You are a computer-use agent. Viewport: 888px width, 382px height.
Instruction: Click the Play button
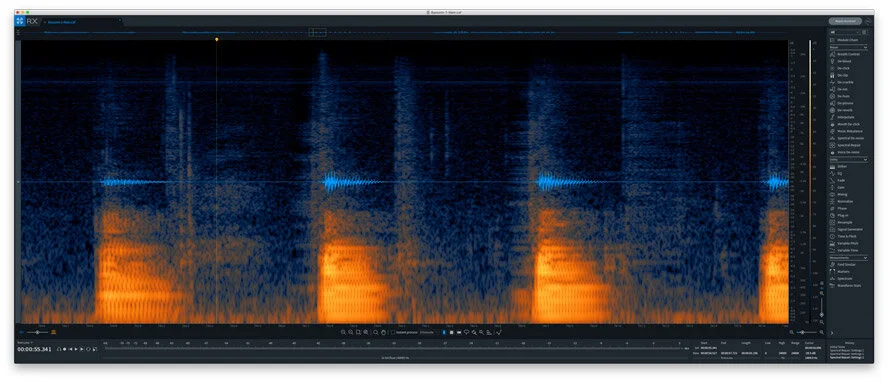tap(76, 349)
